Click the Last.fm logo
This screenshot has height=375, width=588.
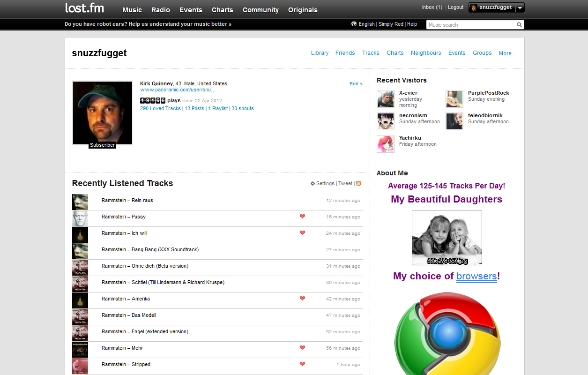pos(84,8)
